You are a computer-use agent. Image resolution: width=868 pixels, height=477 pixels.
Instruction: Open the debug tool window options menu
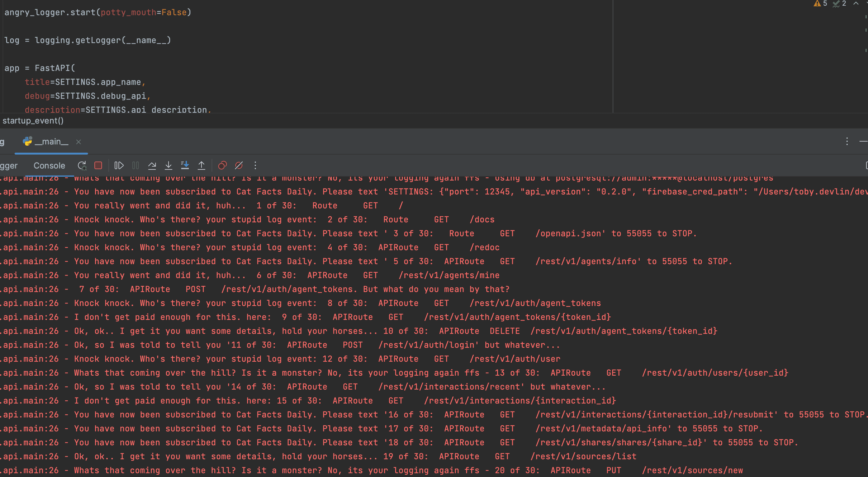pyautogui.click(x=847, y=141)
